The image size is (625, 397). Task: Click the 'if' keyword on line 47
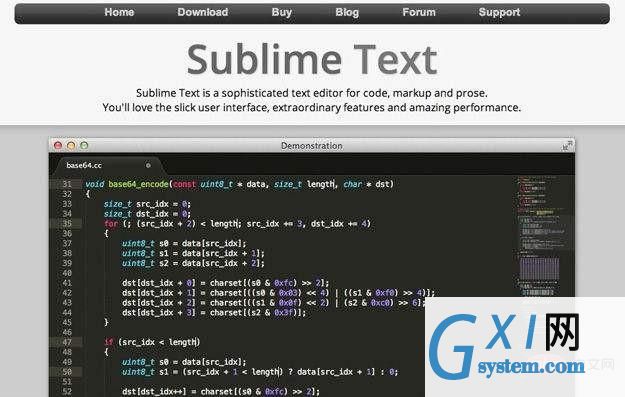pyautogui.click(x=108, y=342)
